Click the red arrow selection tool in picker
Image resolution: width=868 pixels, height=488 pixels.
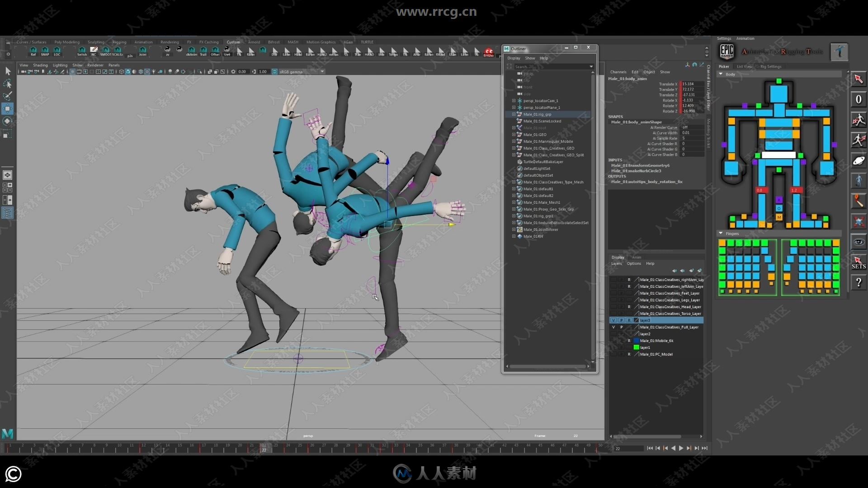[x=859, y=79]
